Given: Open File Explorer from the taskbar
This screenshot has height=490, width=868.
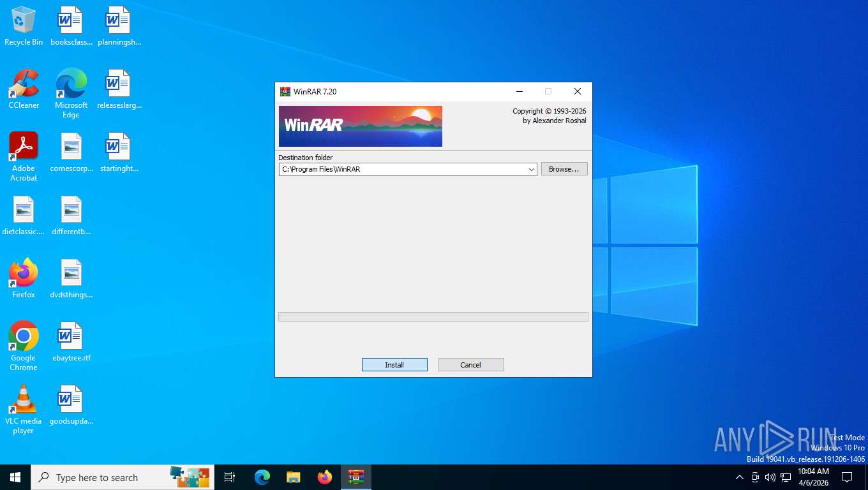Looking at the screenshot, I should pyautogui.click(x=294, y=477).
